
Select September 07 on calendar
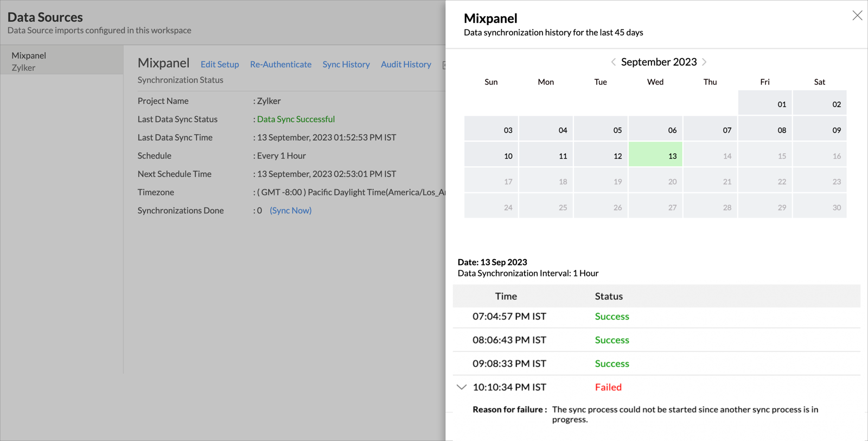click(710, 129)
